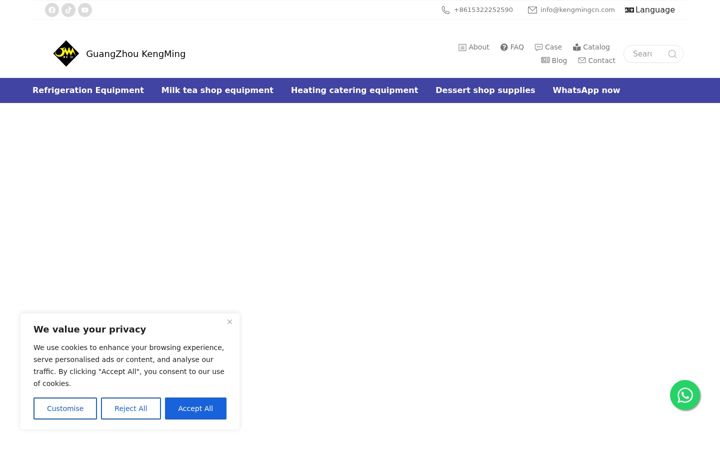Open the Language selector

point(650,10)
